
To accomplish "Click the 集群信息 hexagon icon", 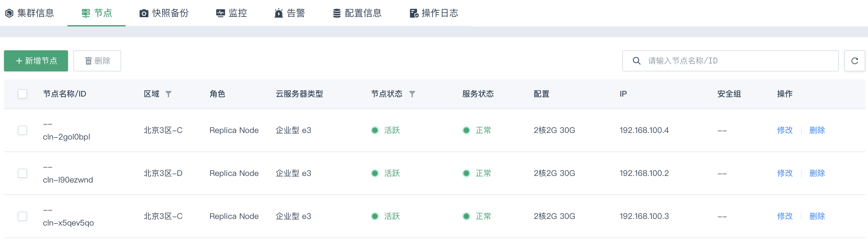I will pyautogui.click(x=10, y=13).
